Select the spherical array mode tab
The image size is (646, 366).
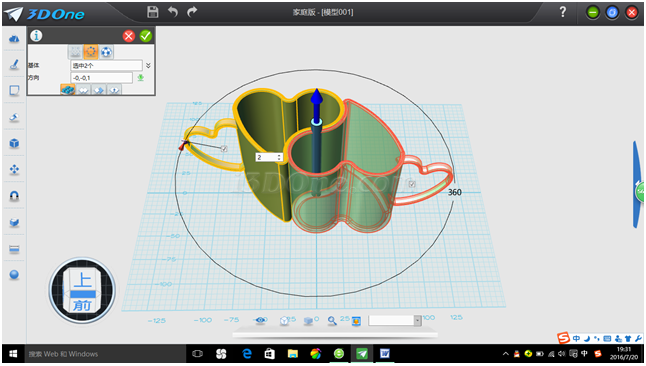[106, 52]
